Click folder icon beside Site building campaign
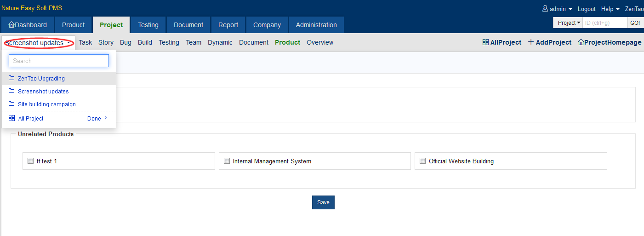 tap(11, 104)
